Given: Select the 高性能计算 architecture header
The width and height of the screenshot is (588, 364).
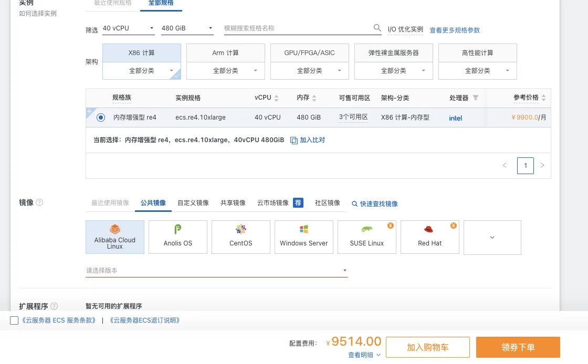Looking at the screenshot, I should pos(478,53).
